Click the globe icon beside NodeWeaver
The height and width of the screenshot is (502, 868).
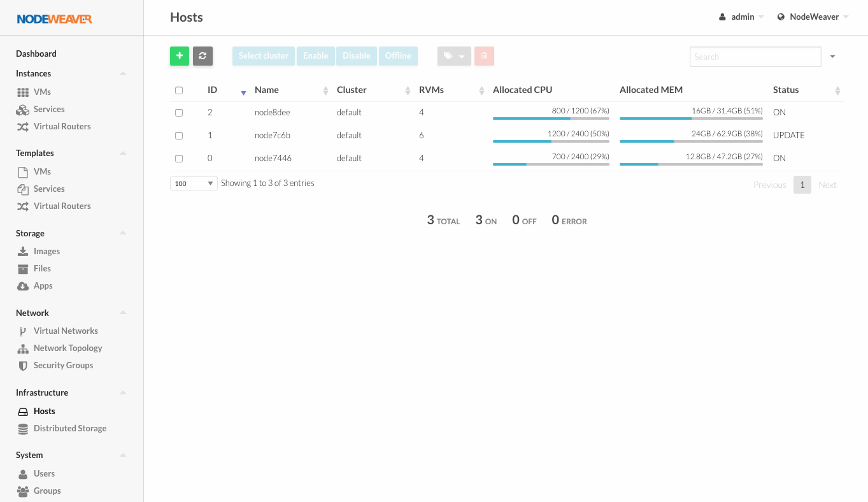(x=781, y=17)
